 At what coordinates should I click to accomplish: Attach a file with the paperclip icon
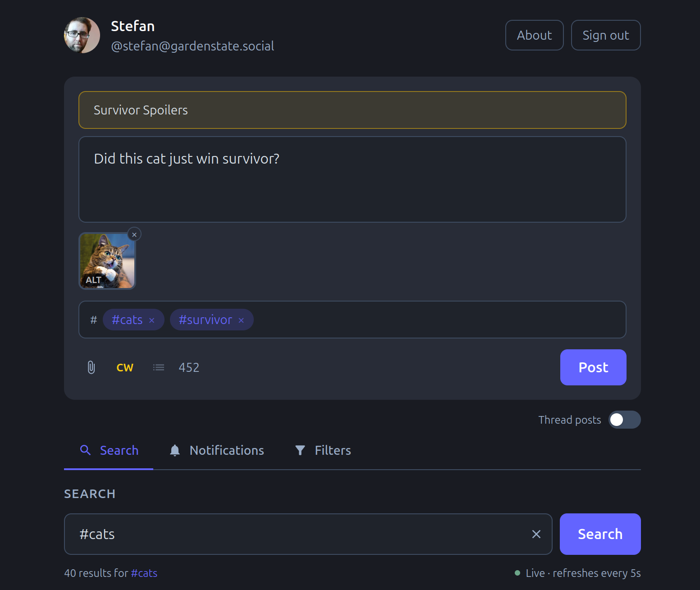(x=91, y=367)
